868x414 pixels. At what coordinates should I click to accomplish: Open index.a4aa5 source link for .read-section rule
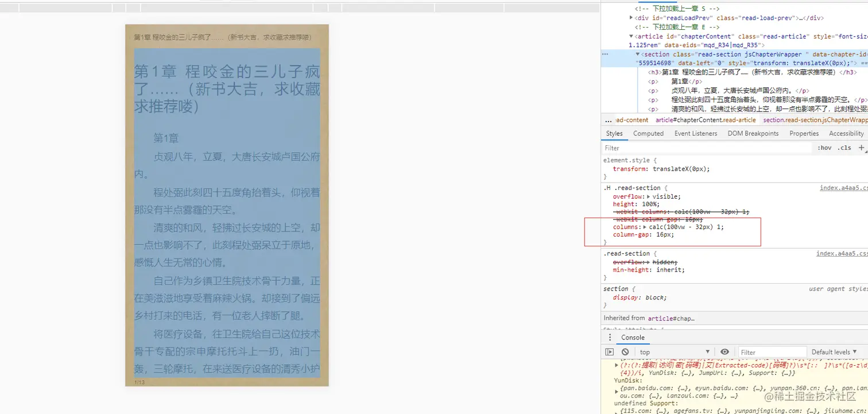point(843,253)
